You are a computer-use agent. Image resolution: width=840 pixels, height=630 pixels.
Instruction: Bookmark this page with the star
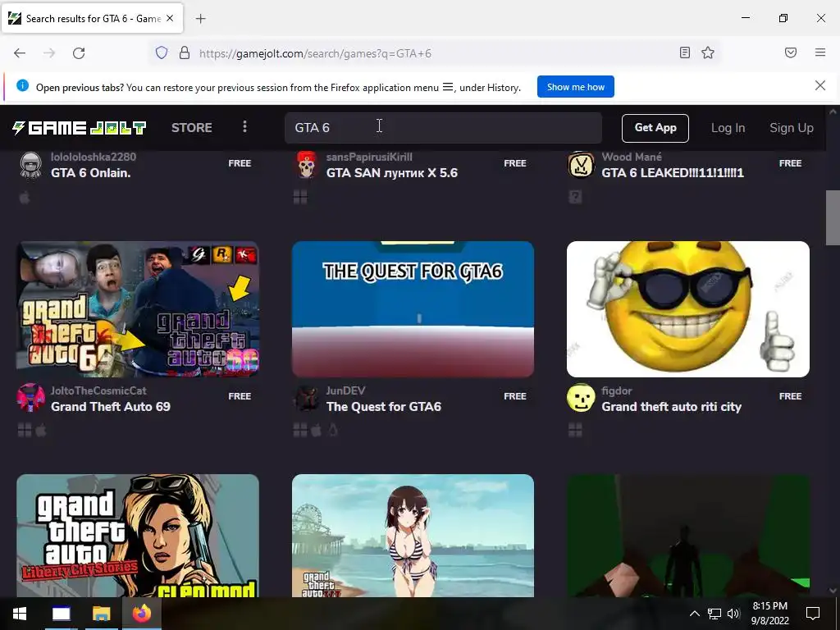pyautogui.click(x=708, y=52)
